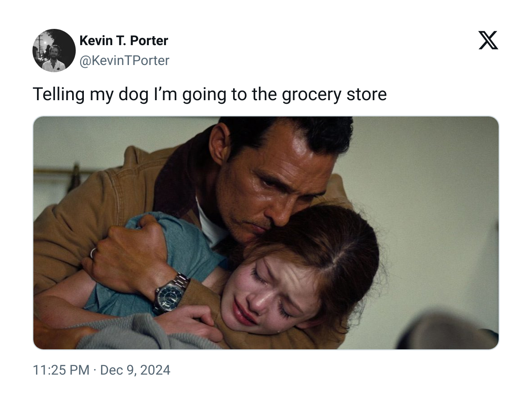Open the attached movie still image

(x=266, y=233)
